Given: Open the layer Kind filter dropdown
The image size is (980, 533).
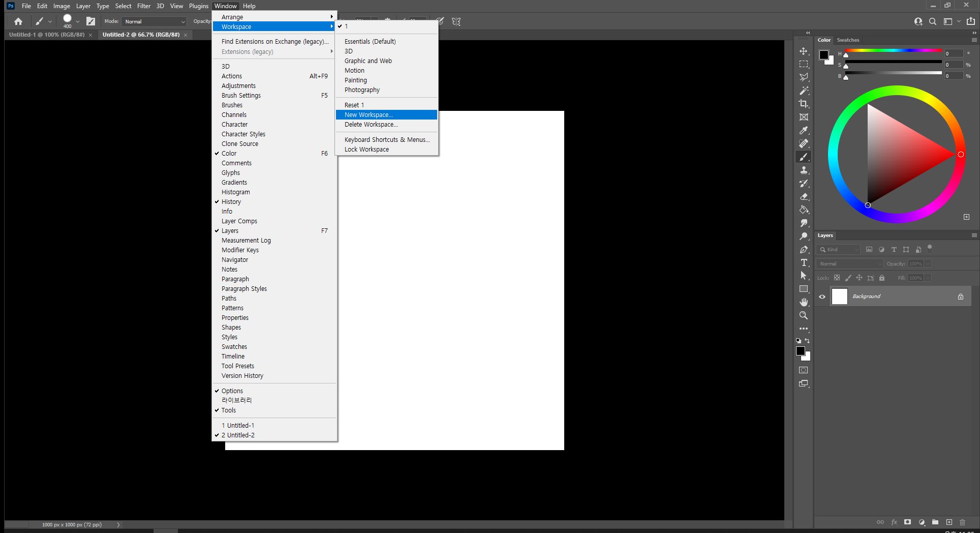Looking at the screenshot, I should click(838, 249).
